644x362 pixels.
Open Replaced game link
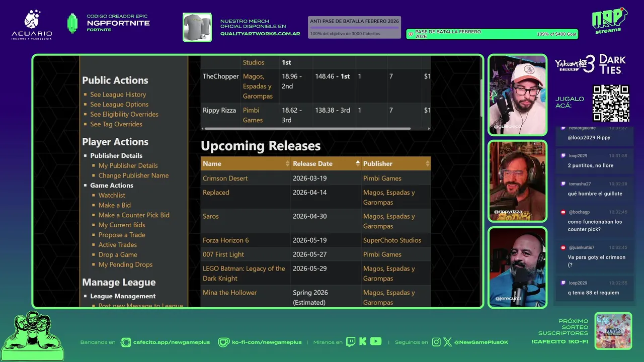216,193
